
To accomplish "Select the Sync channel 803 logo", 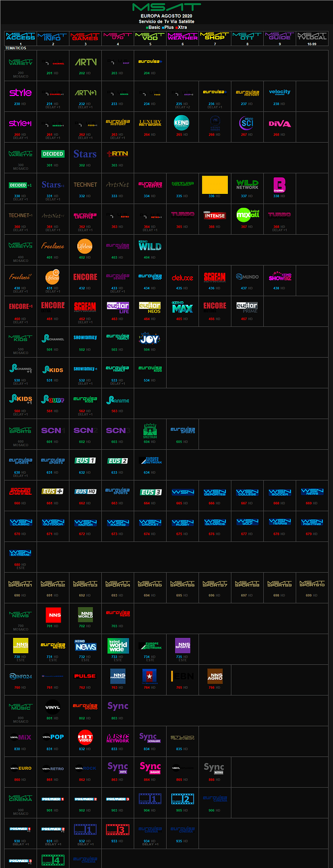I will 118,706.
